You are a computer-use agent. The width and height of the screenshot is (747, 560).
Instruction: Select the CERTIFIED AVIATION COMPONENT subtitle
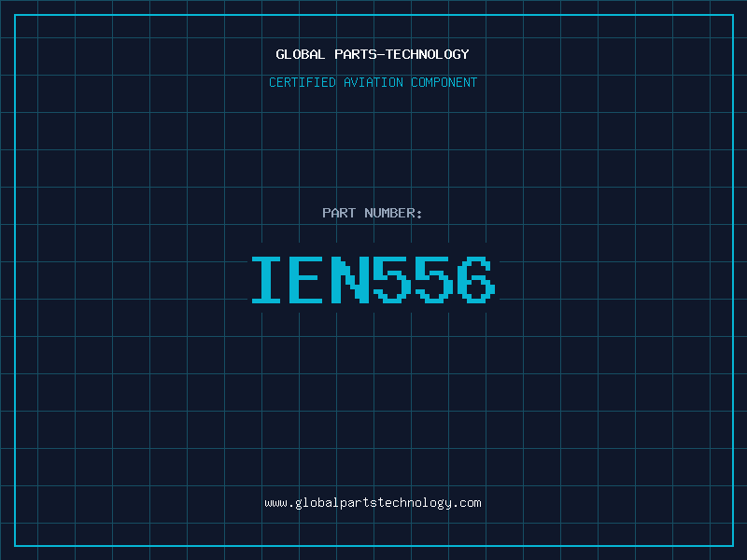coord(373,82)
